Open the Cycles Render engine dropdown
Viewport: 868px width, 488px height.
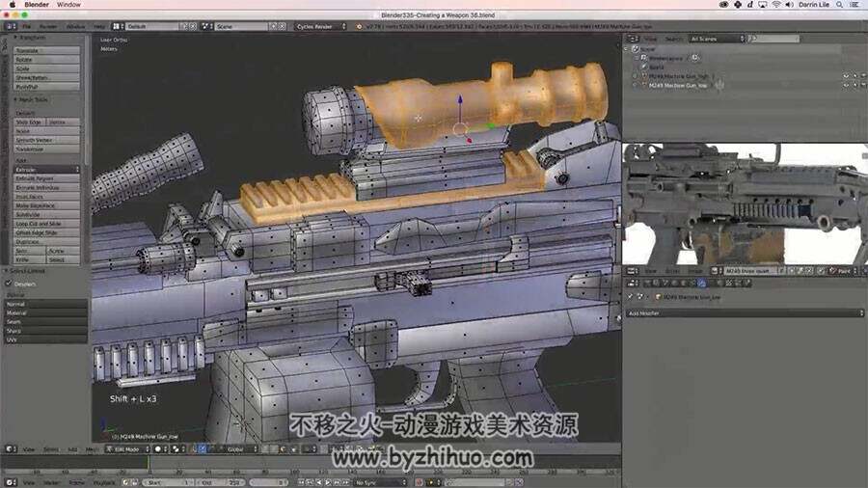pyautogui.click(x=320, y=26)
